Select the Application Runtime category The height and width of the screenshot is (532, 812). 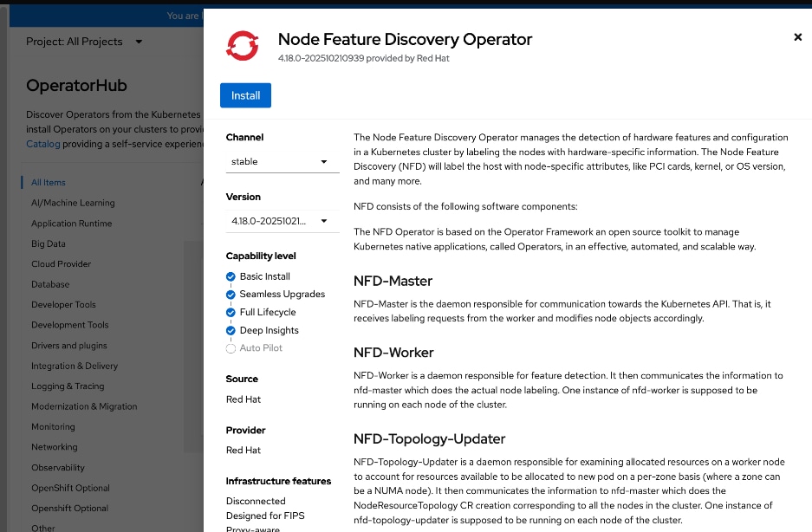(x=71, y=224)
